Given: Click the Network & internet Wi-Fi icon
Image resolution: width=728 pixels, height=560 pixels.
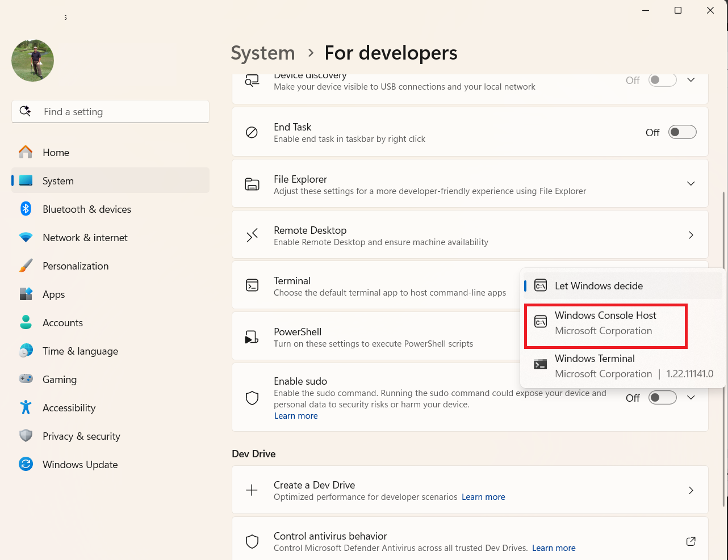Looking at the screenshot, I should [x=26, y=237].
